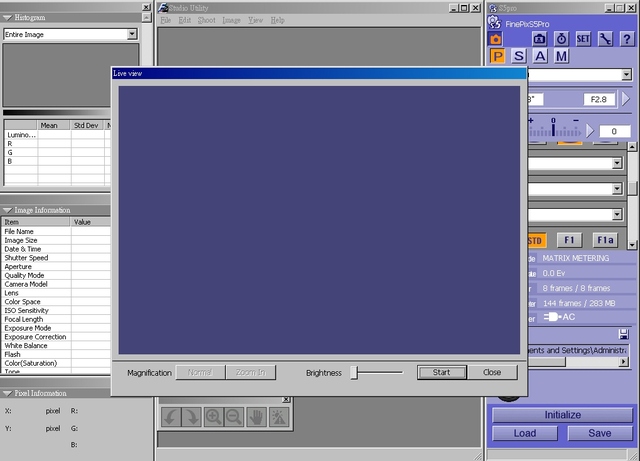The height and width of the screenshot is (461, 640).
Task: Open the Edit menu in Studio Utility
Action: click(x=184, y=20)
